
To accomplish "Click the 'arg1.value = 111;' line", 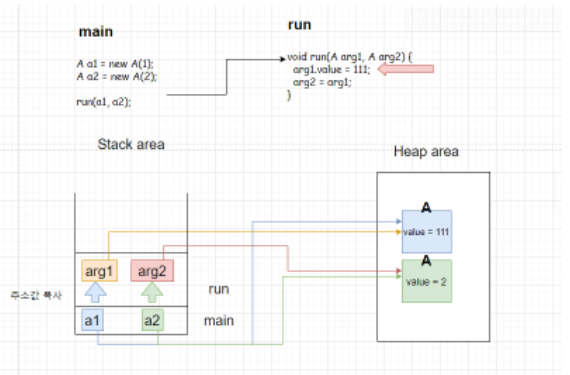I will tap(332, 69).
